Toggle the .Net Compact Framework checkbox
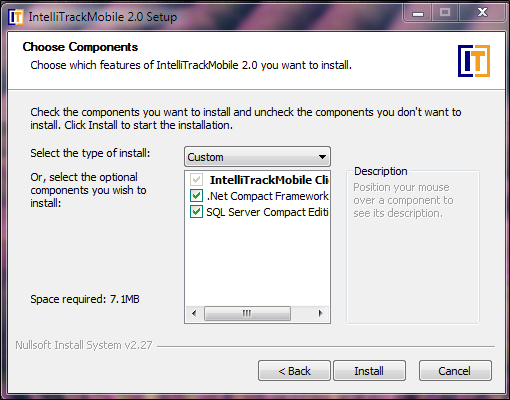Screen dimensions: 510x400 pyautogui.click(x=196, y=196)
